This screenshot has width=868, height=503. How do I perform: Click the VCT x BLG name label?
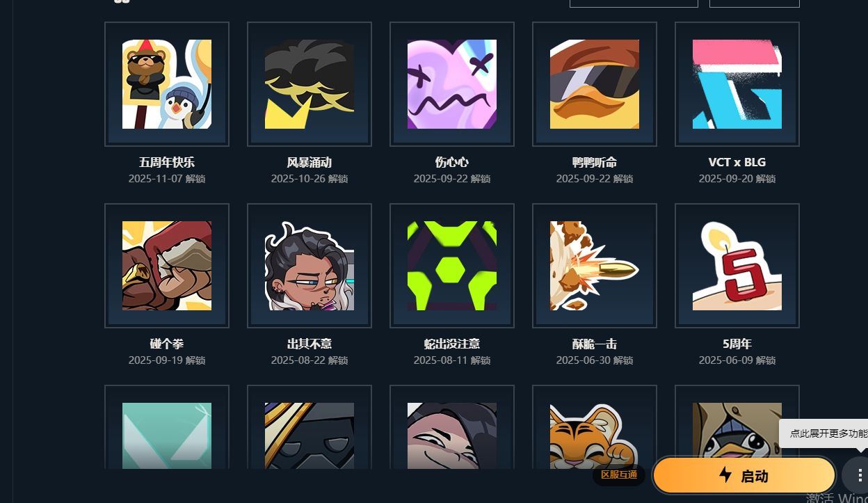tap(737, 162)
